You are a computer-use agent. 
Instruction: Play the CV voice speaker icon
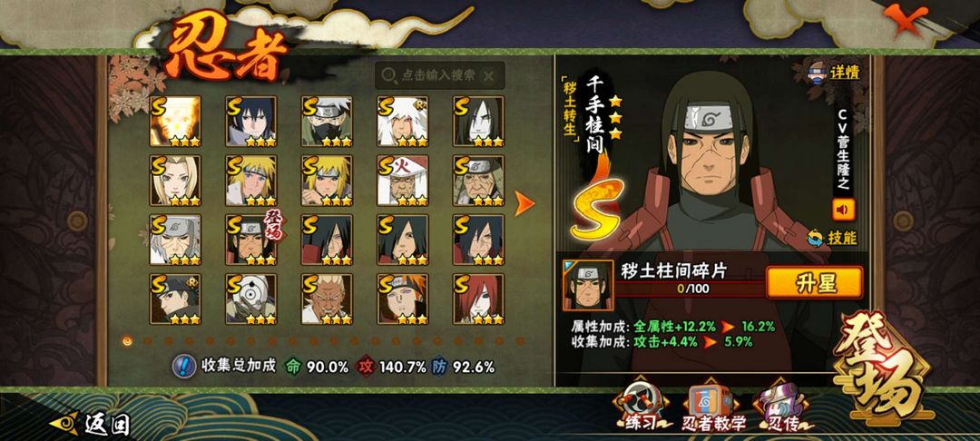843,210
